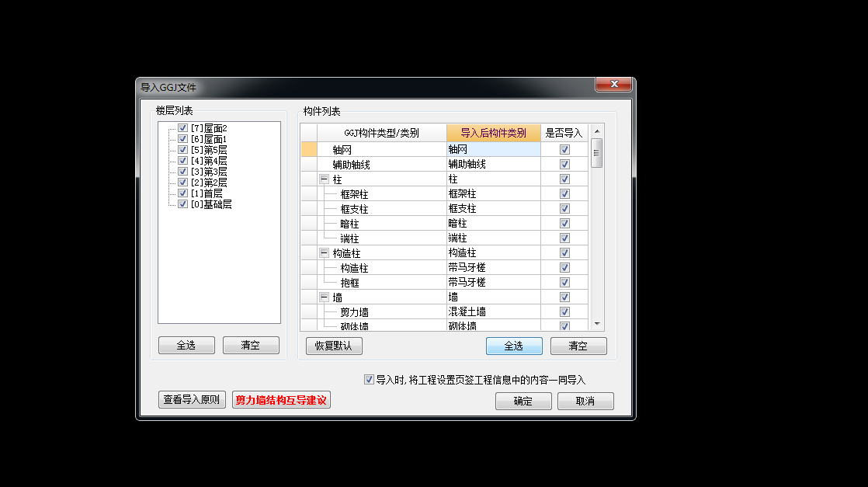Screen dimensions: 868x487
Task: Click the component list scrollbar thumb
Action: tap(597, 153)
